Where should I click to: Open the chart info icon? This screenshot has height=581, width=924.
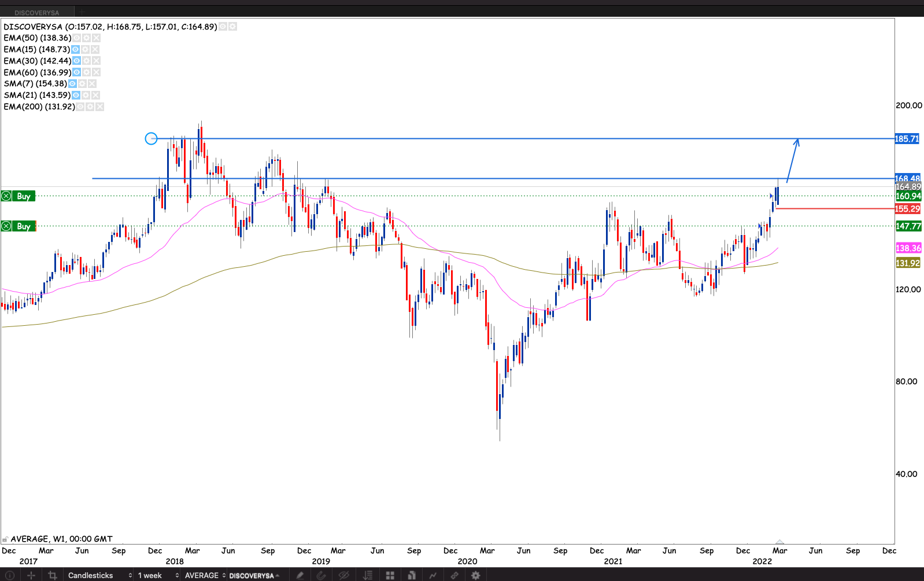pos(9,575)
